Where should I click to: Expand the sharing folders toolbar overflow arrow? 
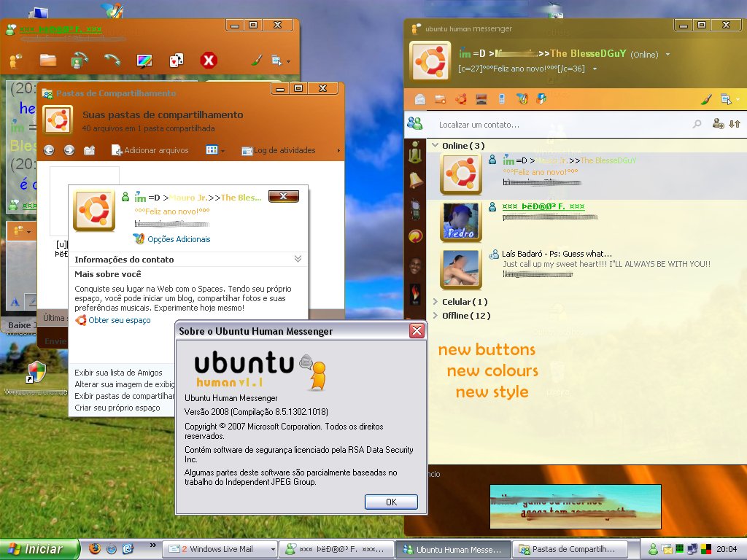[x=338, y=150]
